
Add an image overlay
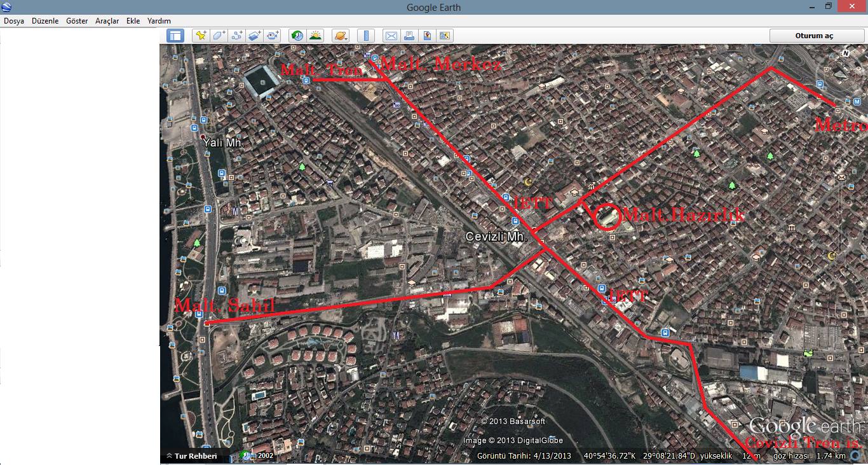point(255,36)
